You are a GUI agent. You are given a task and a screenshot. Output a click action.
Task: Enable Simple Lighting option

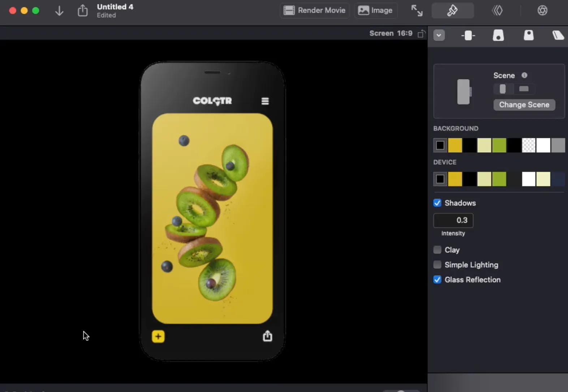(437, 265)
